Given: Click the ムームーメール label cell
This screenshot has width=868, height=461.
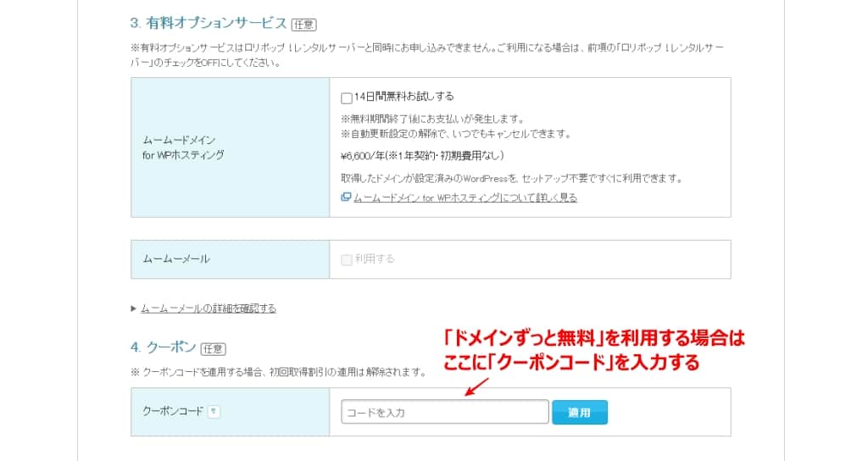Looking at the screenshot, I should (231, 259).
